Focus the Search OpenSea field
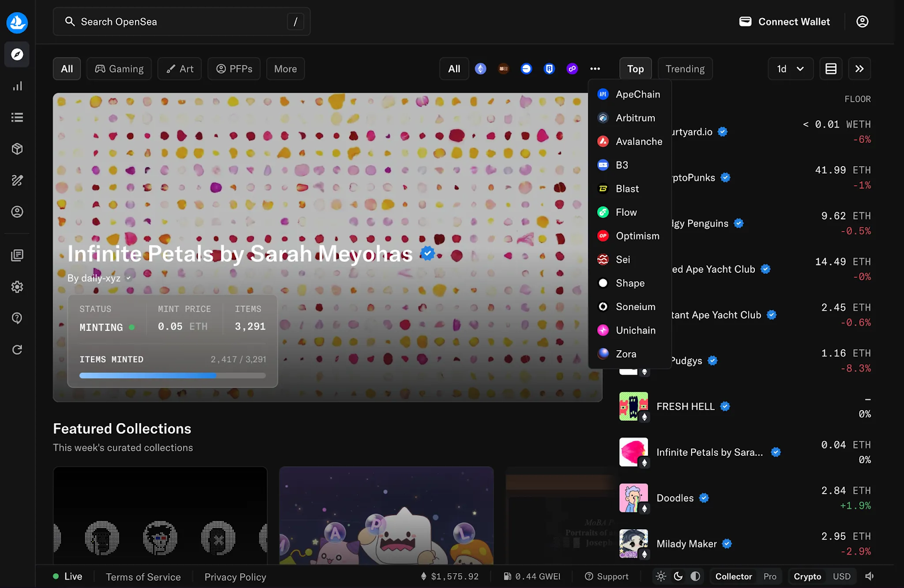The height and width of the screenshot is (588, 904). [x=181, y=21]
